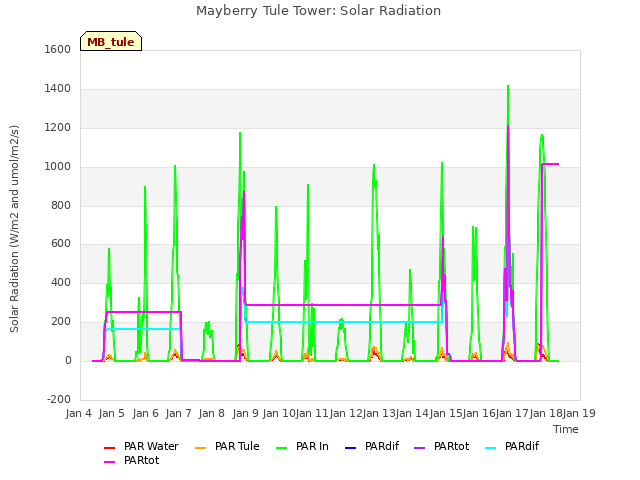This screenshot has width=640, height=480.
Task: Click the Jan 14 x-axis tick label
Action: [412, 413]
